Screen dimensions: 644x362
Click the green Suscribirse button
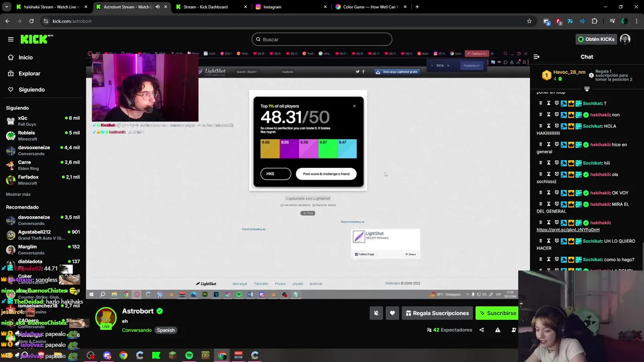tap(497, 313)
